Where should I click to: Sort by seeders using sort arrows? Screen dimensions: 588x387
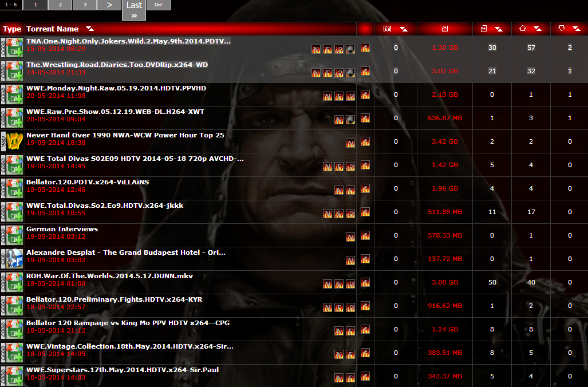point(538,29)
